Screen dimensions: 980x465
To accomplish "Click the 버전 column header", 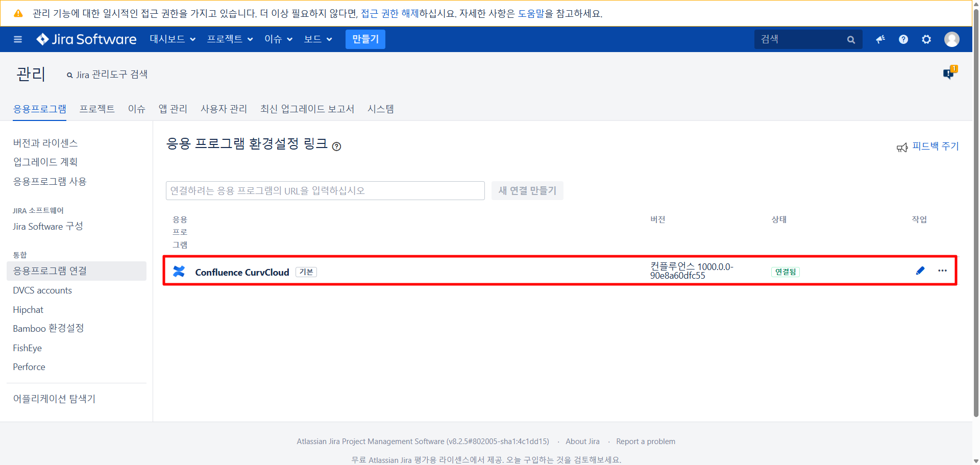I will pos(657,219).
